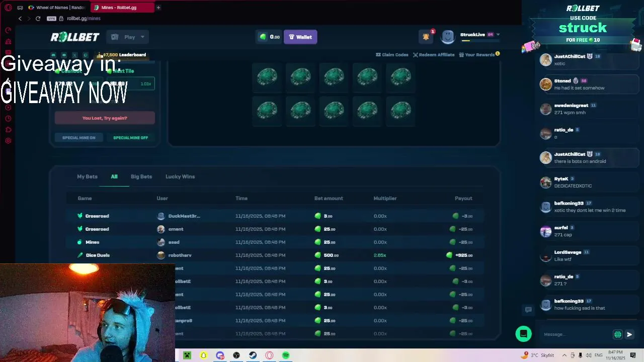Open the Discord social icon
This screenshot has height=362, width=644.
[x=53, y=55]
